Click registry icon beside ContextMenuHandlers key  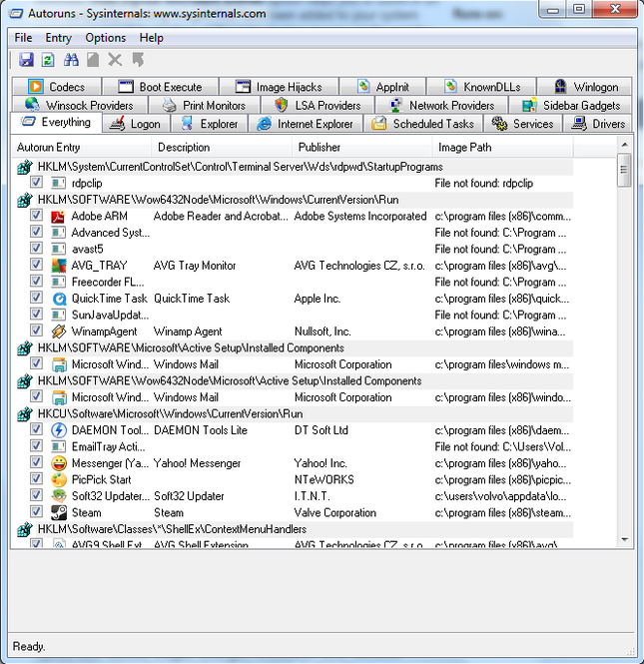pyautogui.click(x=25, y=529)
